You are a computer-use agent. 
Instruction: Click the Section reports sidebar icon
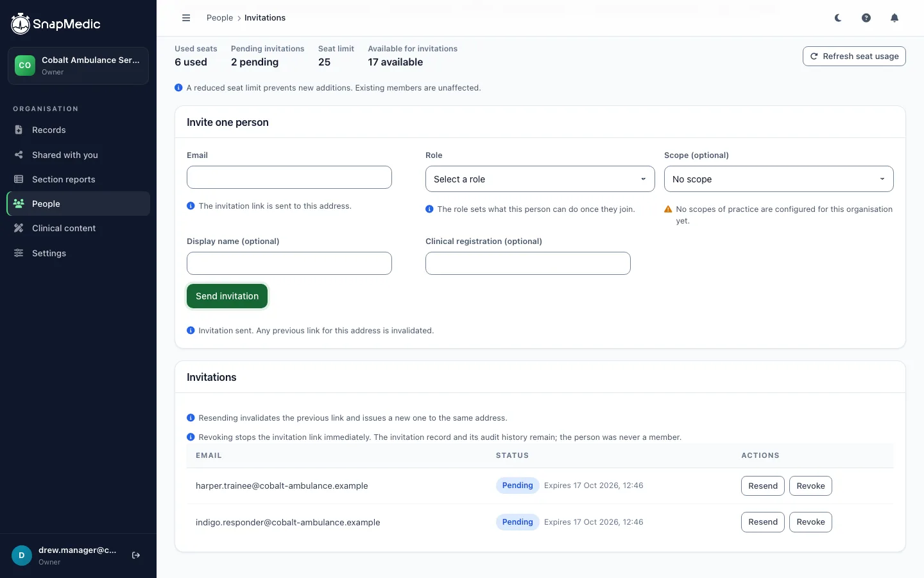(x=19, y=179)
